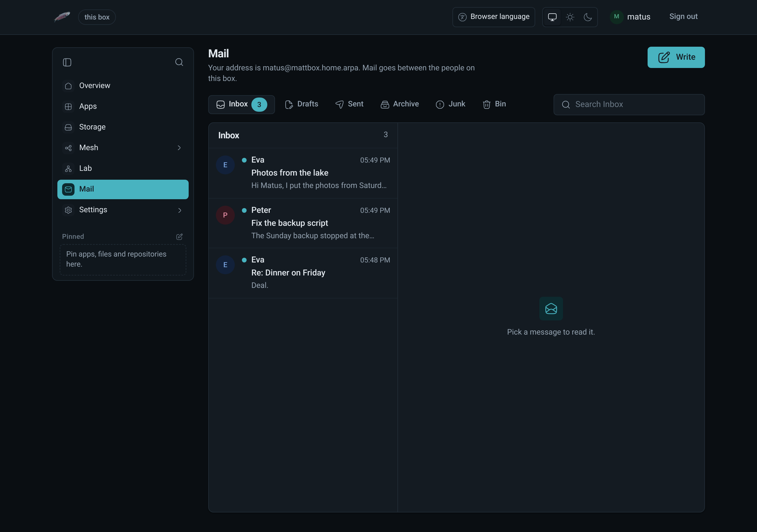Click the pinned items placeholder box
Screen dimensions: 757x532
(123, 259)
